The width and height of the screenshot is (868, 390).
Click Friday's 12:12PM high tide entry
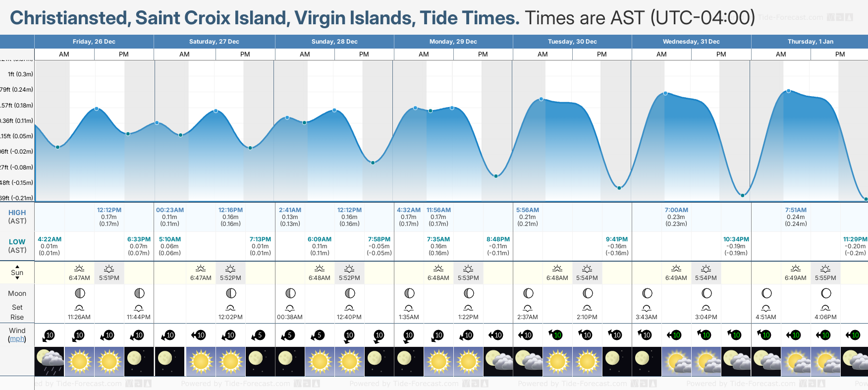(x=109, y=217)
